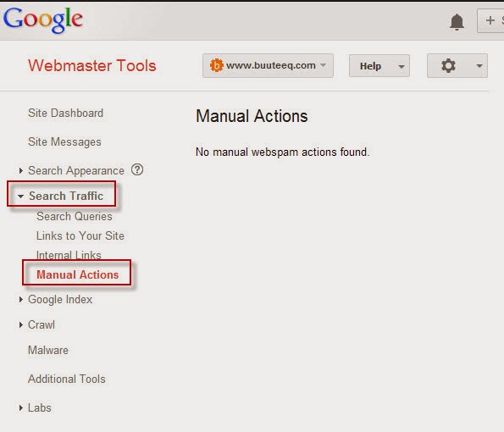Screen dimensions: 504x432
Task: Open Search Queries report
Action: pyautogui.click(x=75, y=216)
